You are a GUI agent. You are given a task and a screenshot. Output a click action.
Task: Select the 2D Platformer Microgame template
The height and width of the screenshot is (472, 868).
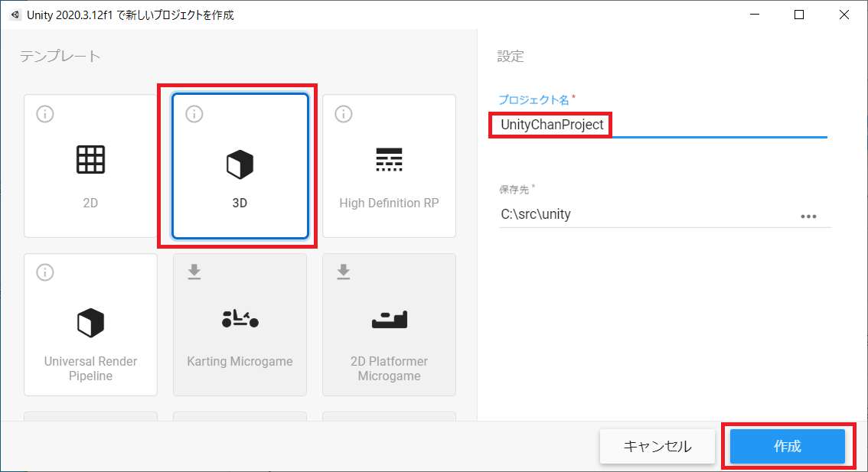click(x=389, y=324)
